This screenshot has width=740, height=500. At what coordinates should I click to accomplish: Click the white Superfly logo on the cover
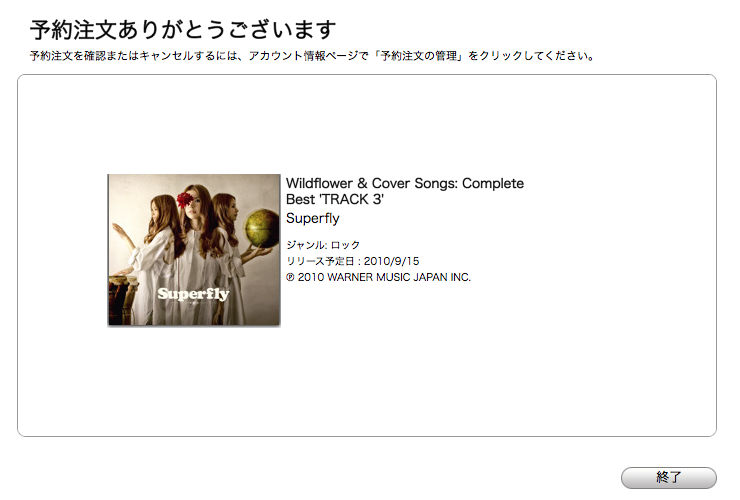click(x=193, y=294)
